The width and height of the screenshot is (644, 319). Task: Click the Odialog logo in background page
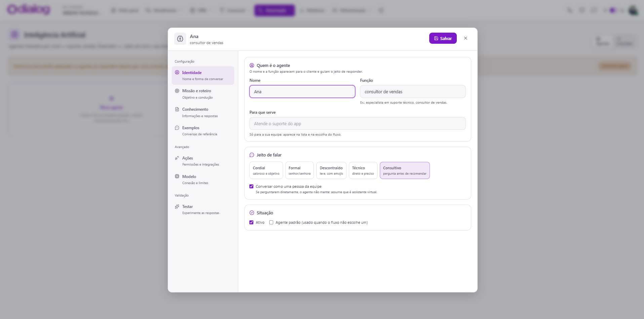(29, 9)
